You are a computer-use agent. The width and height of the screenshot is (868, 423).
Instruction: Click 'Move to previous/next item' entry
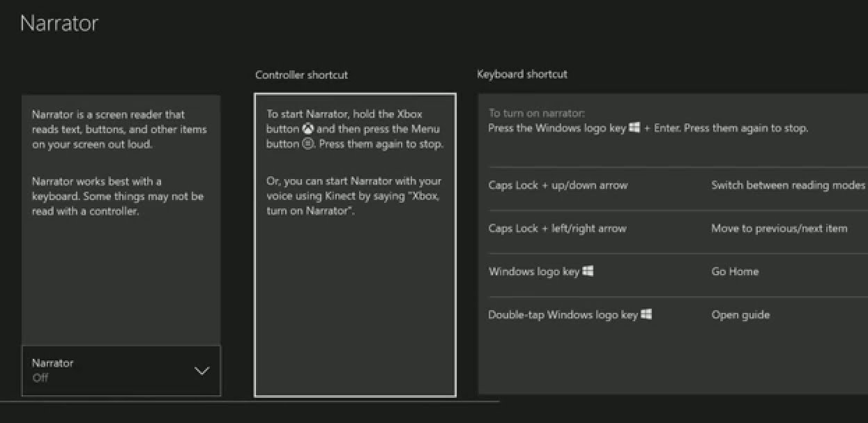[x=779, y=229]
